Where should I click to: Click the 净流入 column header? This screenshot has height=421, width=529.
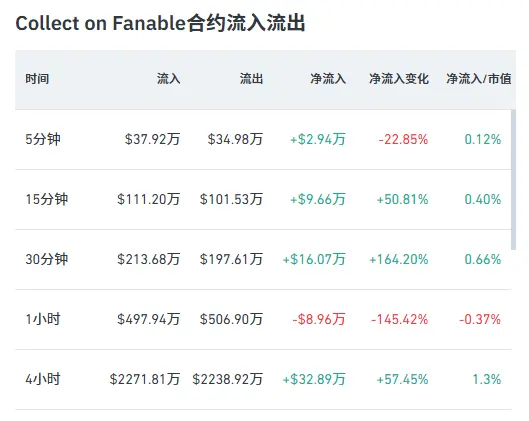pyautogui.click(x=328, y=79)
